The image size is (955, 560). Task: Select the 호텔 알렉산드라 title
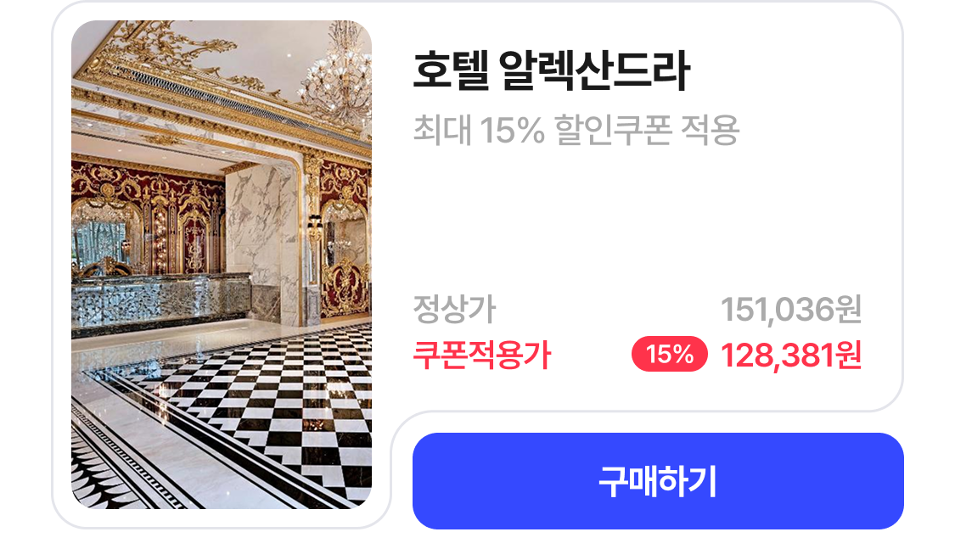[x=552, y=70]
